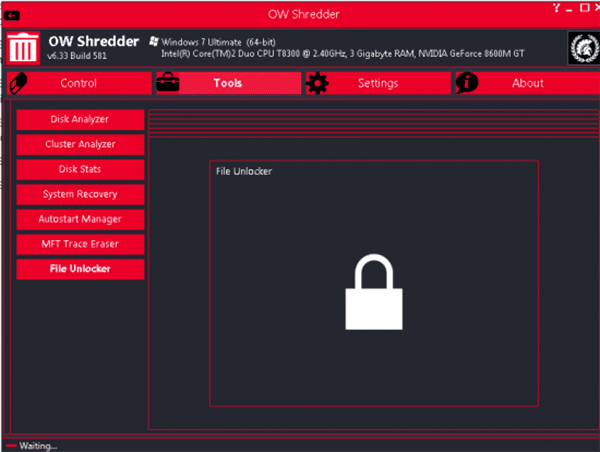Image resolution: width=600 pixels, height=452 pixels.
Task: Select the File Unlocker tool
Action: [x=80, y=269]
